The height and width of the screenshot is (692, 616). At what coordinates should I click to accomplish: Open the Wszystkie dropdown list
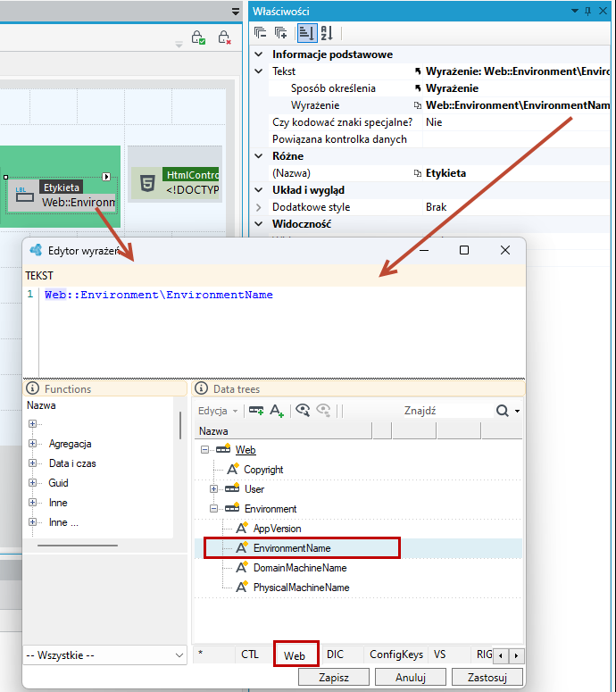click(105, 654)
